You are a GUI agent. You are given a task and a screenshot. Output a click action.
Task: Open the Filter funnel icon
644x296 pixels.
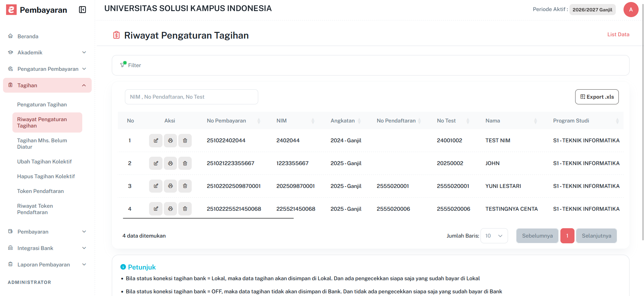tap(123, 64)
